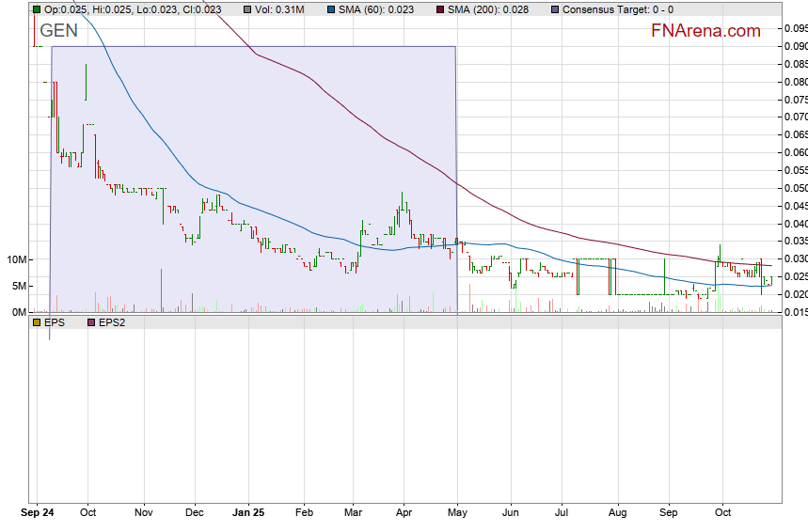This screenshot has height=532, width=808.
Task: Click the 0.050 price axis label
Action: click(x=795, y=188)
